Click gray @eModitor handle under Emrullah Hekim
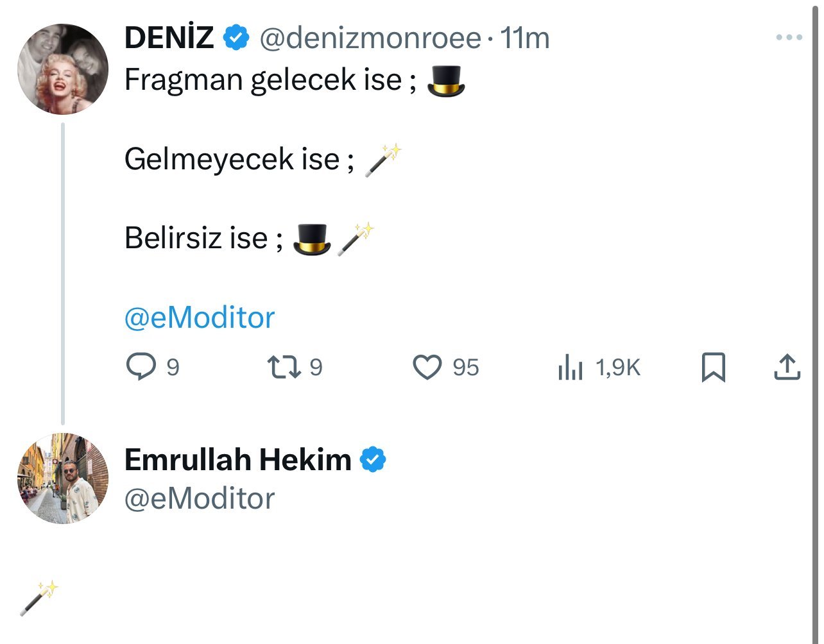This screenshot has height=644, width=824. coord(200,499)
